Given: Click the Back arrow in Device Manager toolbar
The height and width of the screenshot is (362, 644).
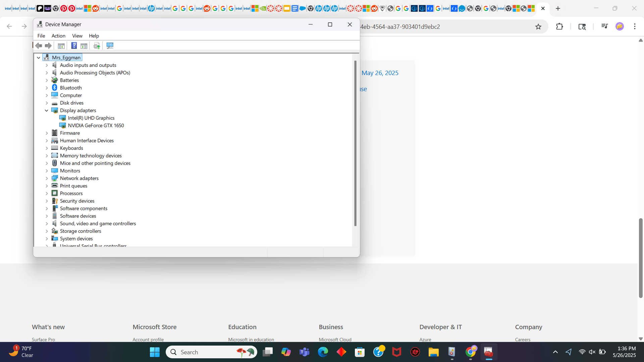Looking at the screenshot, I should 39,46.
